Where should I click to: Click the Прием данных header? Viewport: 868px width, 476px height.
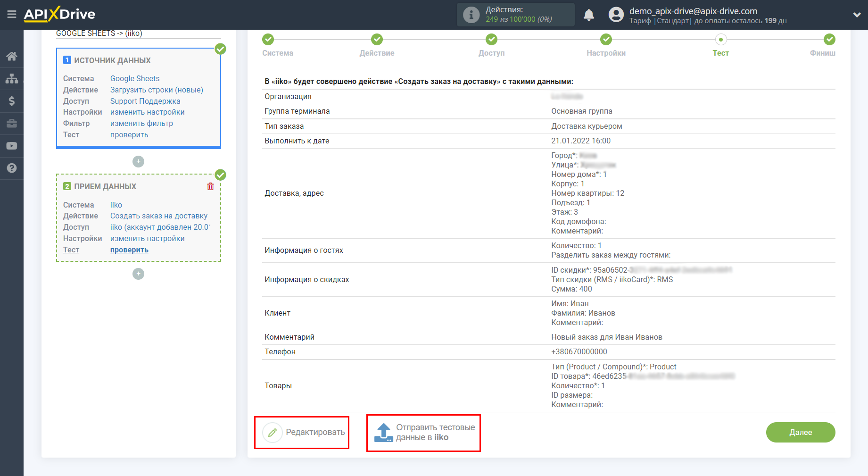point(105,187)
